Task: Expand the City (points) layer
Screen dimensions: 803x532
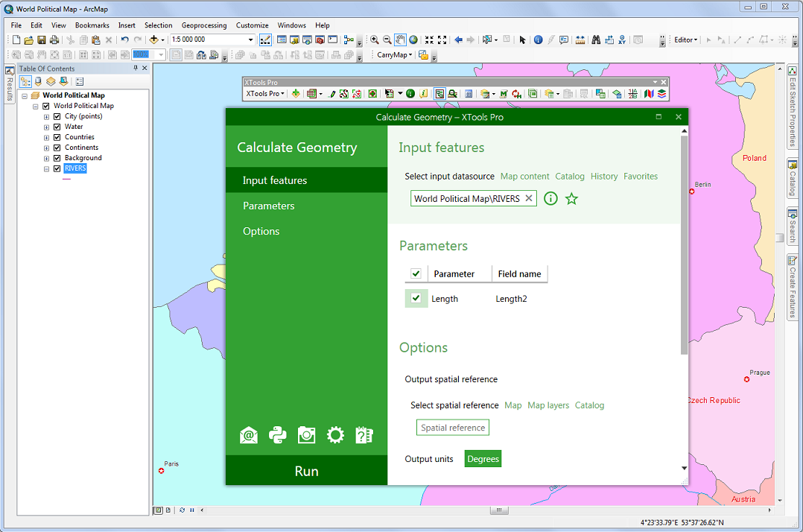Action: pos(46,117)
